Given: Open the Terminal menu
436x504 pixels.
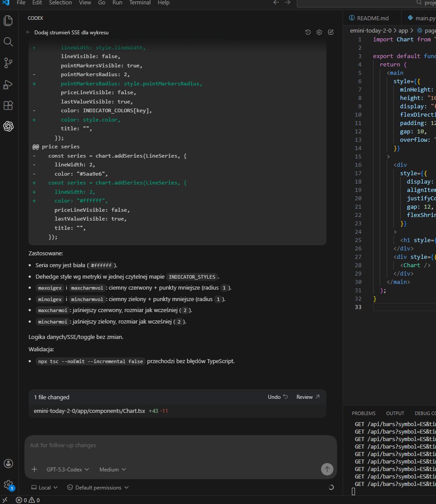Looking at the screenshot, I should tap(140, 3).
